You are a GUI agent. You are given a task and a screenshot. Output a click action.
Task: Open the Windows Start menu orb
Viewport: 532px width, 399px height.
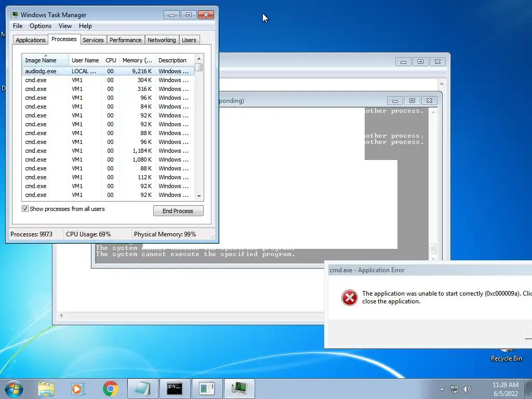14,389
